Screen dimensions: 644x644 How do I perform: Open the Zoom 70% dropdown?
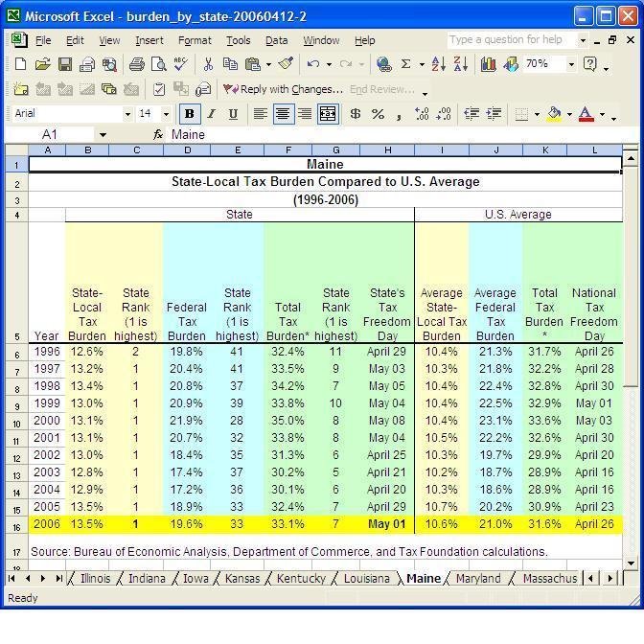coord(571,64)
